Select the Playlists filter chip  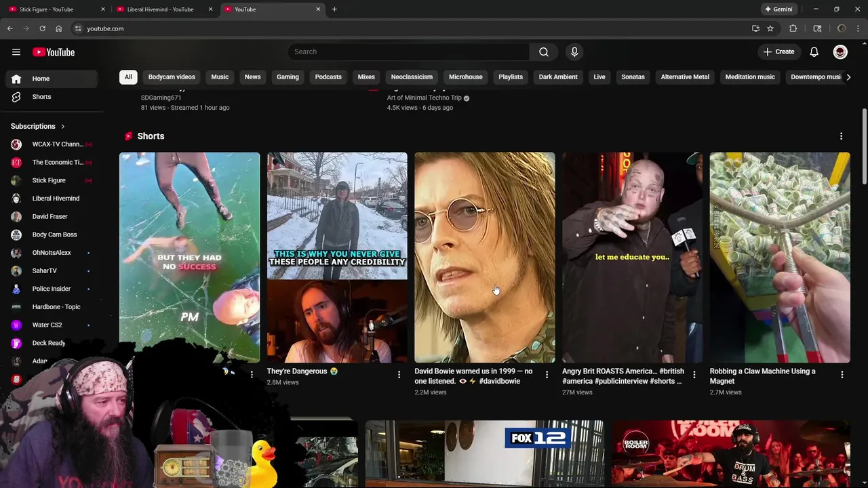[x=511, y=77]
